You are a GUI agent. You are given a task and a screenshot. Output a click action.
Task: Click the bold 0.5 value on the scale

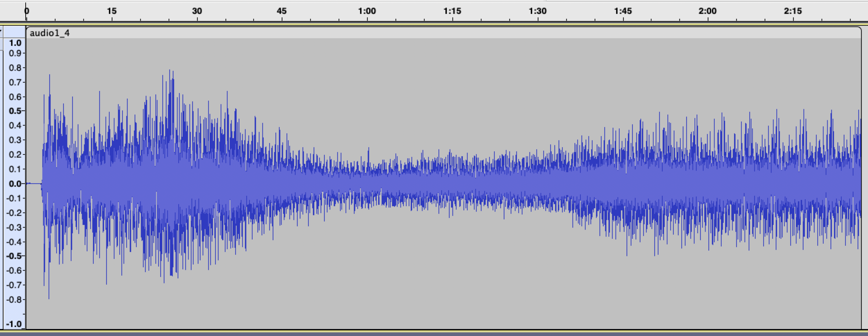click(x=15, y=111)
